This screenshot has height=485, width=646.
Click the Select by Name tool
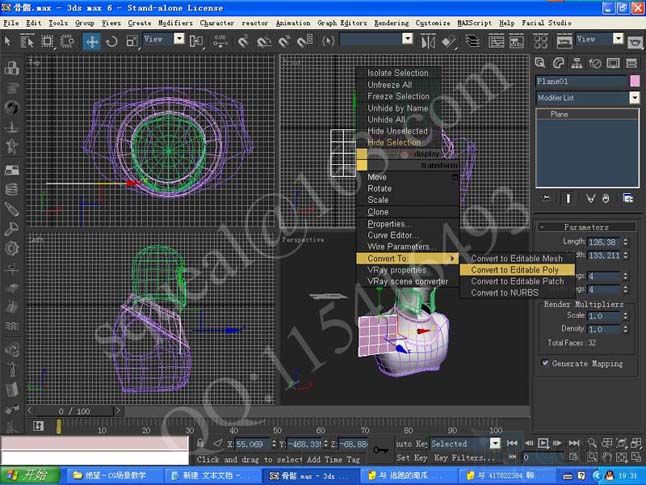(27, 41)
